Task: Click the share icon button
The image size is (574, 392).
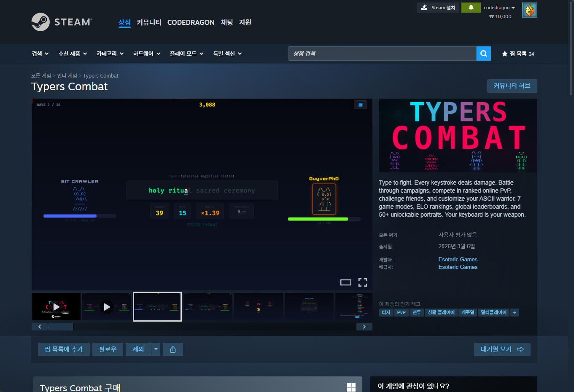Action: [x=173, y=349]
